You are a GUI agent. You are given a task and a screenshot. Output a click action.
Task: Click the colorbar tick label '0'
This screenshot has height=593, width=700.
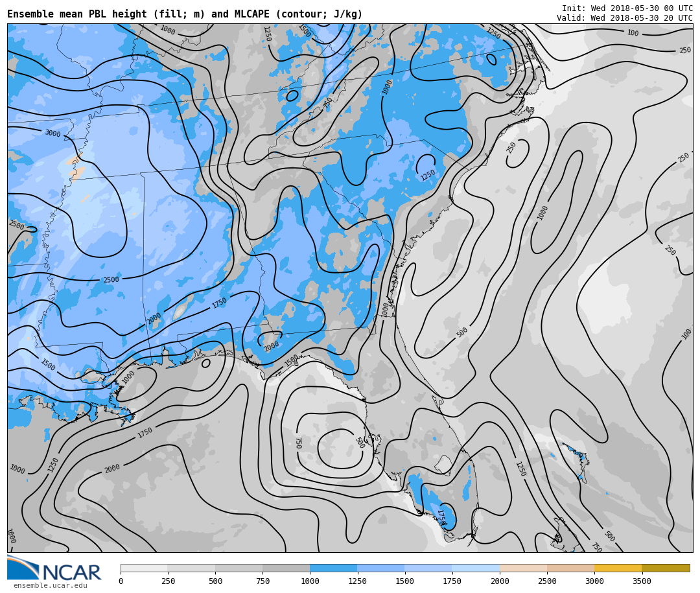pos(121,581)
